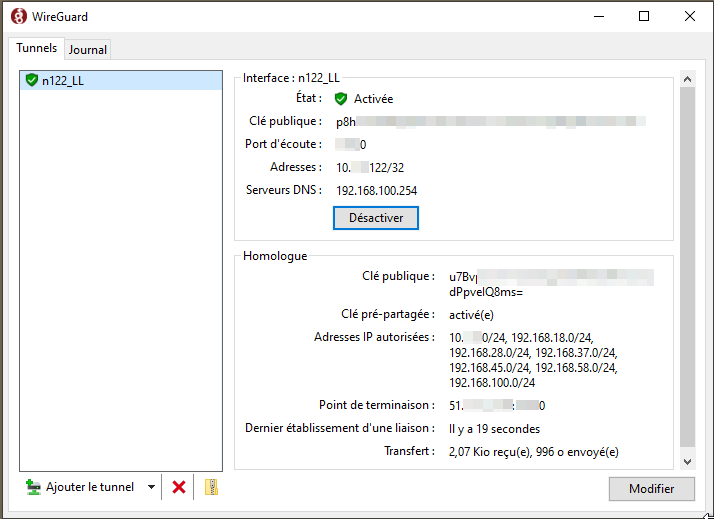This screenshot has height=519, width=714.
Task: Open the Journal tab
Action: (88, 49)
